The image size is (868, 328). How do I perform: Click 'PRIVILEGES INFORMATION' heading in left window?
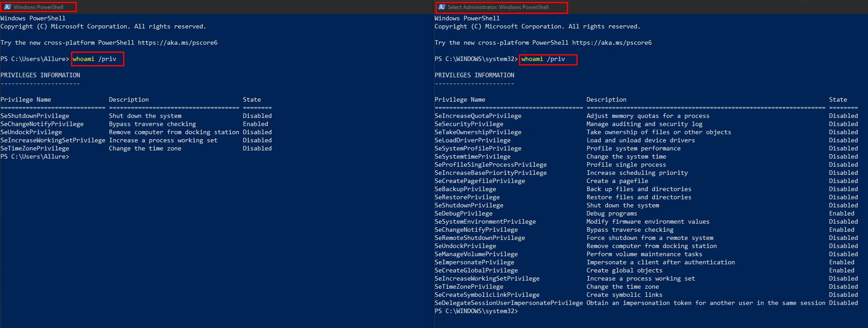tap(40, 75)
